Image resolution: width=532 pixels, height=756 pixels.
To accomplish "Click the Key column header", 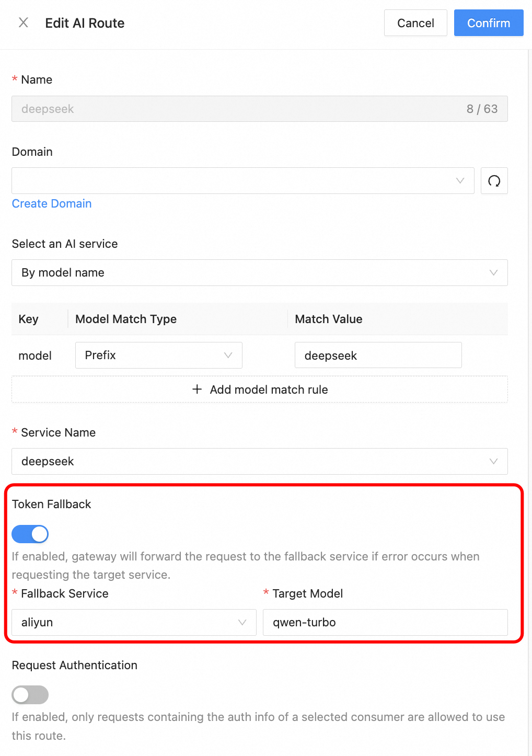I will 29,319.
